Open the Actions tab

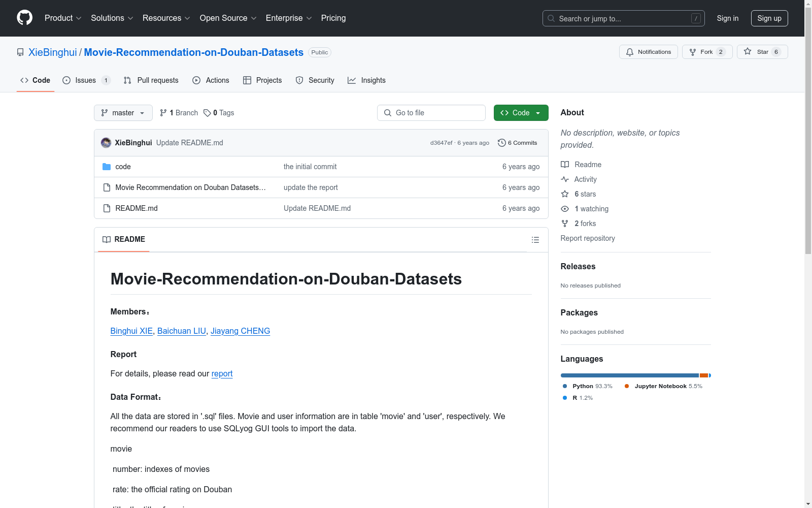click(211, 80)
